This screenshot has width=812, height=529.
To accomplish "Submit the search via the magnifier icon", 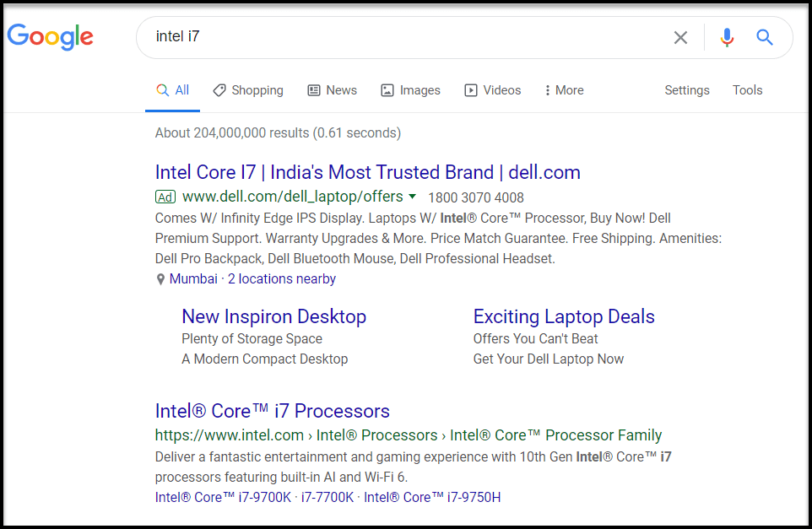I will tap(765, 37).
